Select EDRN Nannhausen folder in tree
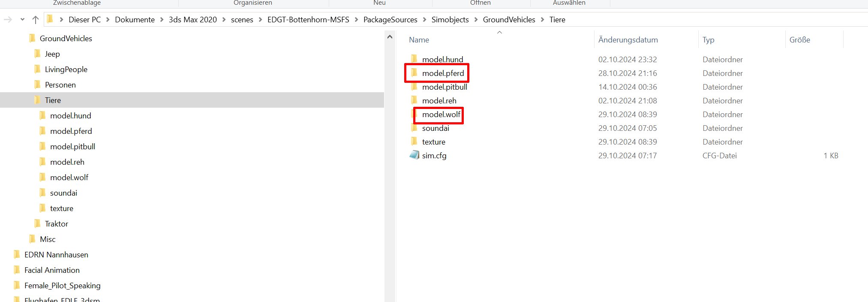 coord(56,255)
